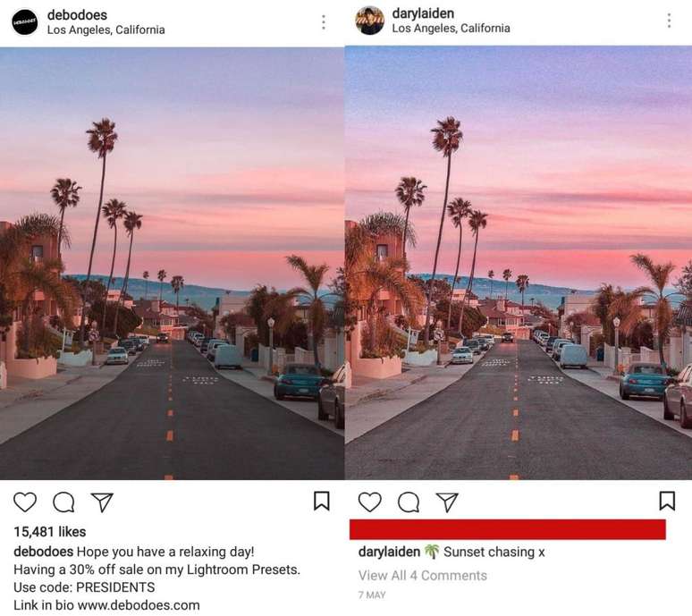Tap the debodoes profile avatar
The image size is (692, 616).
point(24,21)
